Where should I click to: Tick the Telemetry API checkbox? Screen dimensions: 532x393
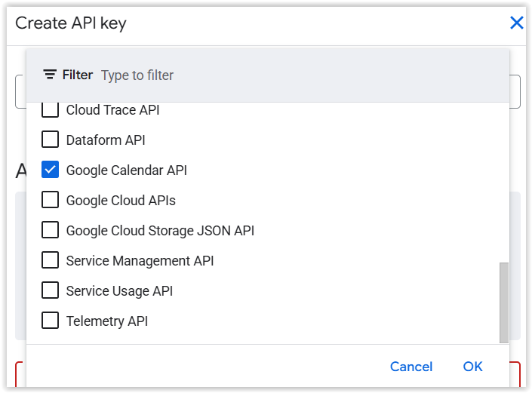coord(50,321)
